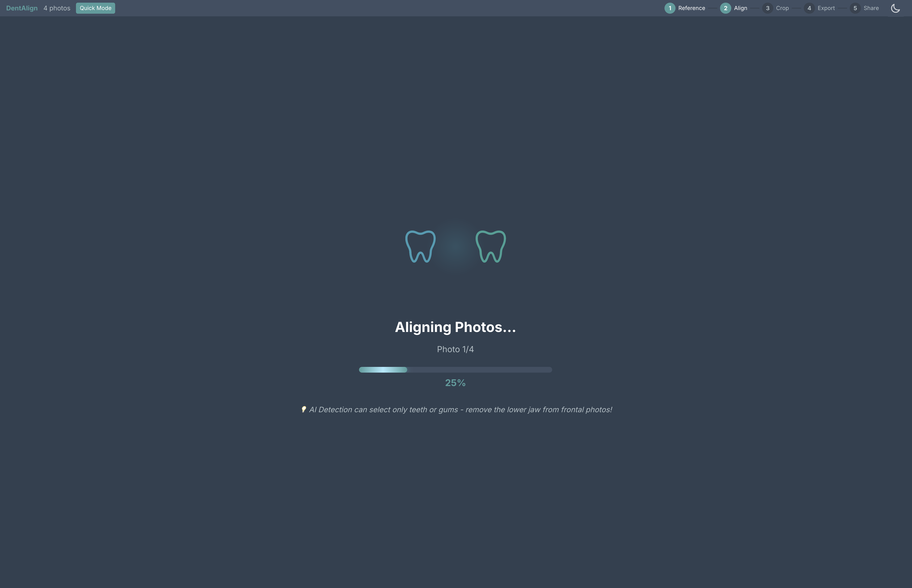Click the lightbulb tip icon
Viewport: 912px width, 588px height.
304,409
